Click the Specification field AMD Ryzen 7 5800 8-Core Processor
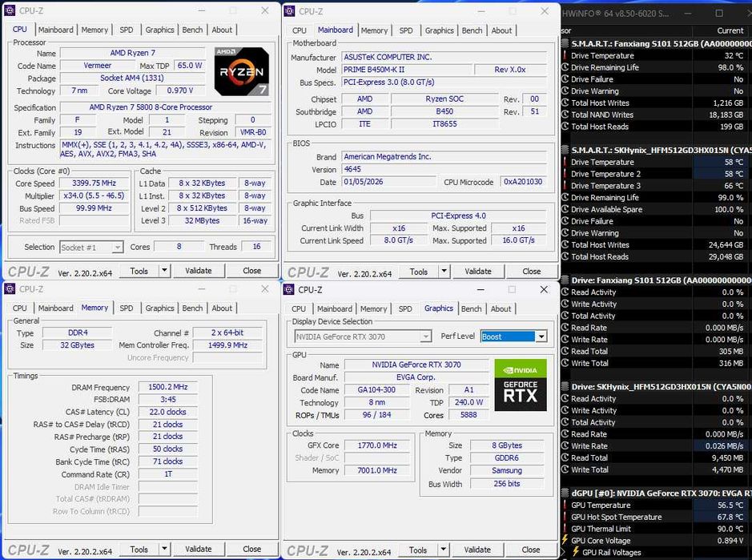Screen dimensions: 752x560 pos(166,107)
